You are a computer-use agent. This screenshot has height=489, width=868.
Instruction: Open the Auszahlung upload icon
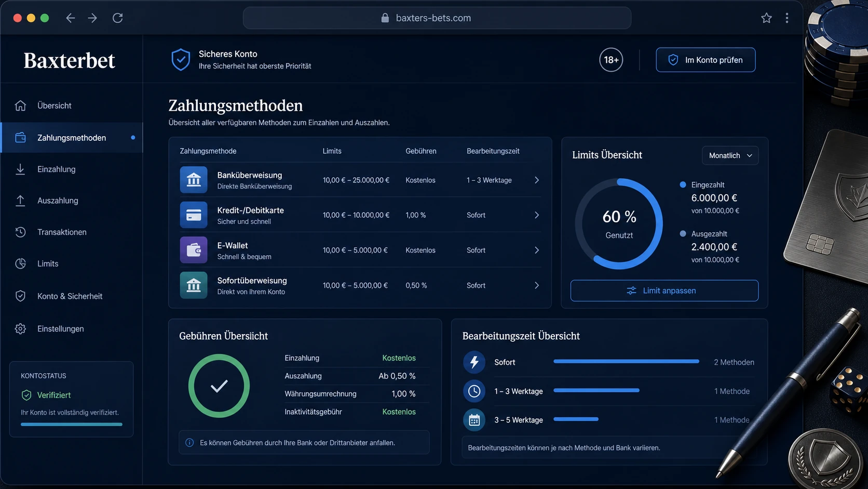coord(20,201)
